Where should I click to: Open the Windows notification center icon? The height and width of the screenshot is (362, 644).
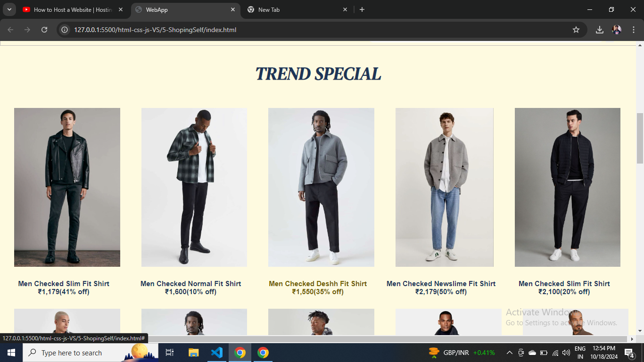(x=629, y=353)
